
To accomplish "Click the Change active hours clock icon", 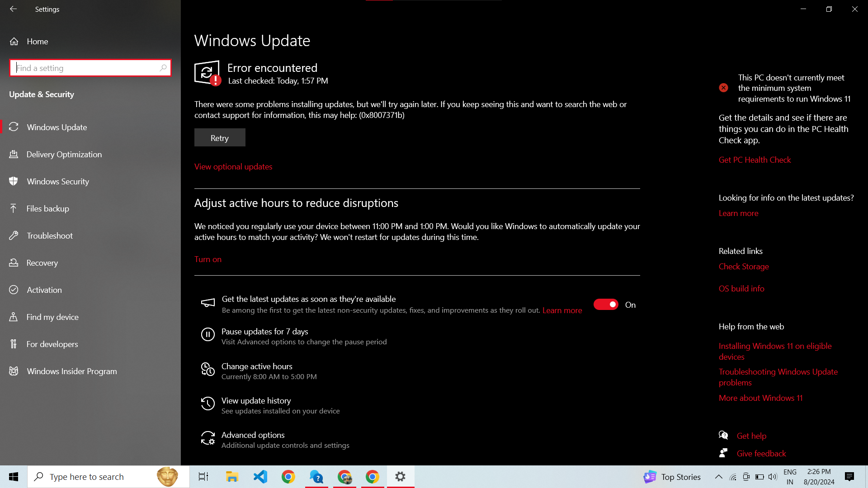I will pyautogui.click(x=208, y=370).
